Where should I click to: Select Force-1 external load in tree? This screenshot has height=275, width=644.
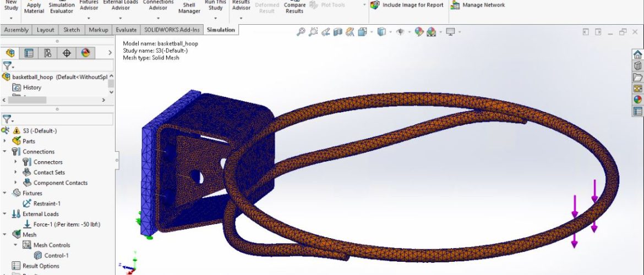pyautogui.click(x=66, y=224)
